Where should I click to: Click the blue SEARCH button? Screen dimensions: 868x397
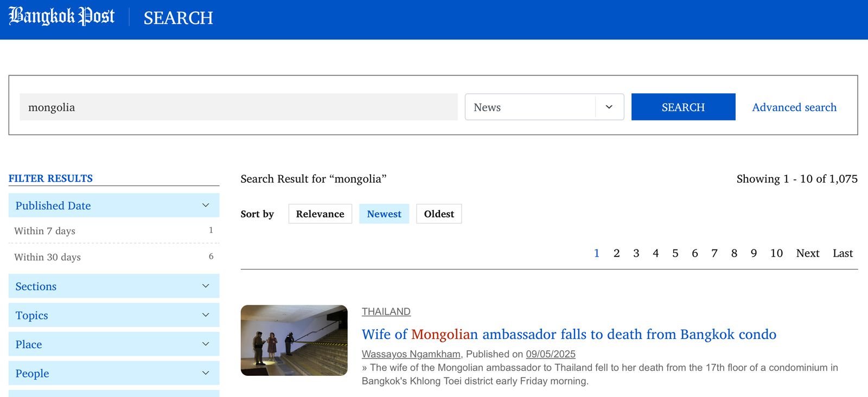pos(683,107)
